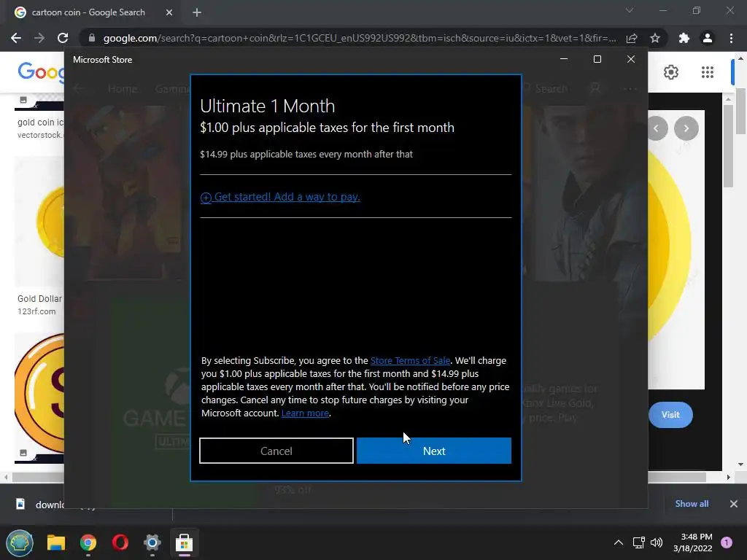Screen dimensions: 747x560
Task: Show hidden system tray icons
Action: [x=619, y=542]
